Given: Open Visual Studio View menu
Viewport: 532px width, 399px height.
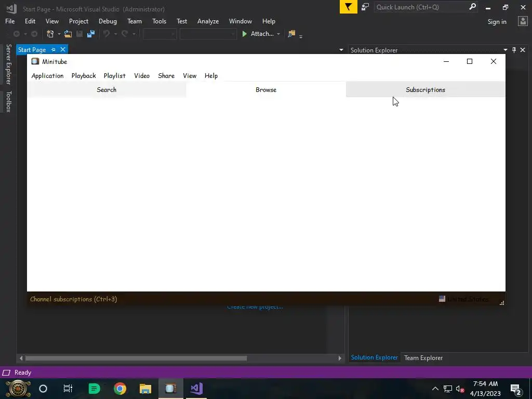Looking at the screenshot, I should click(52, 21).
